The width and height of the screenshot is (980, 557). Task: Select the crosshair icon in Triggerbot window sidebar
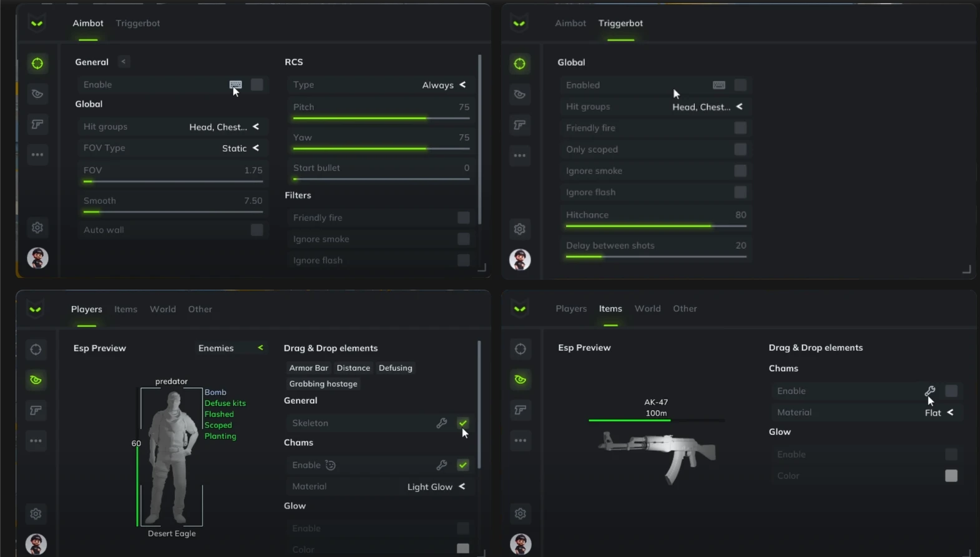pos(520,64)
